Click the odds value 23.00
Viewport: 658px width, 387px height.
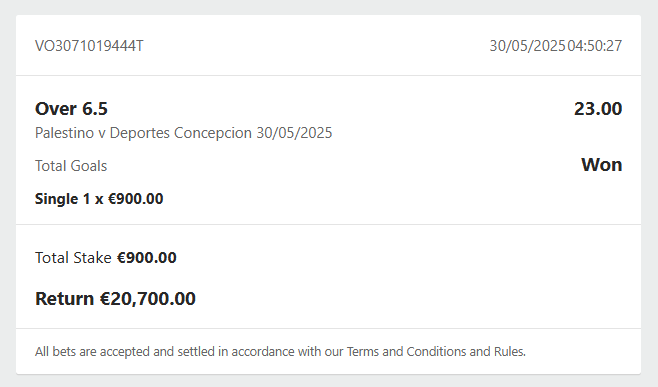598,109
